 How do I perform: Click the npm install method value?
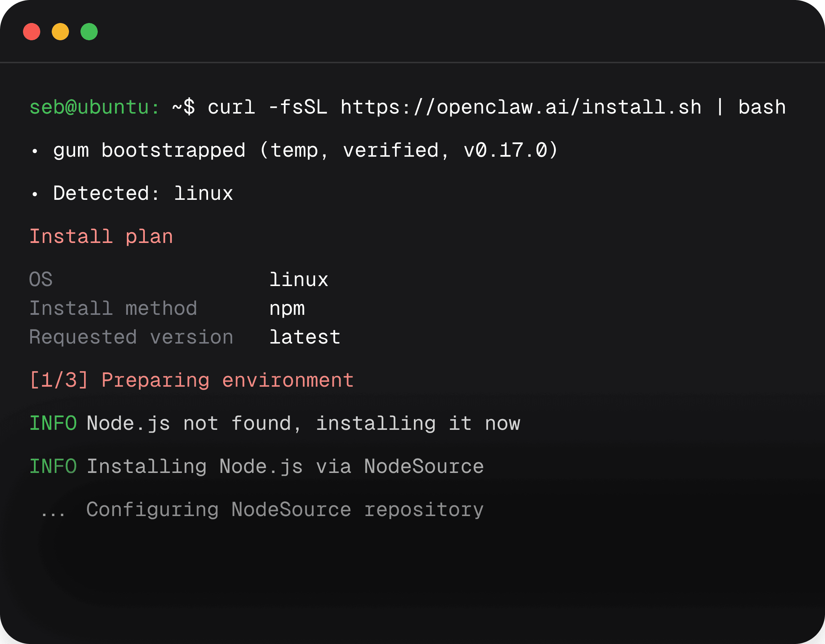287,309
